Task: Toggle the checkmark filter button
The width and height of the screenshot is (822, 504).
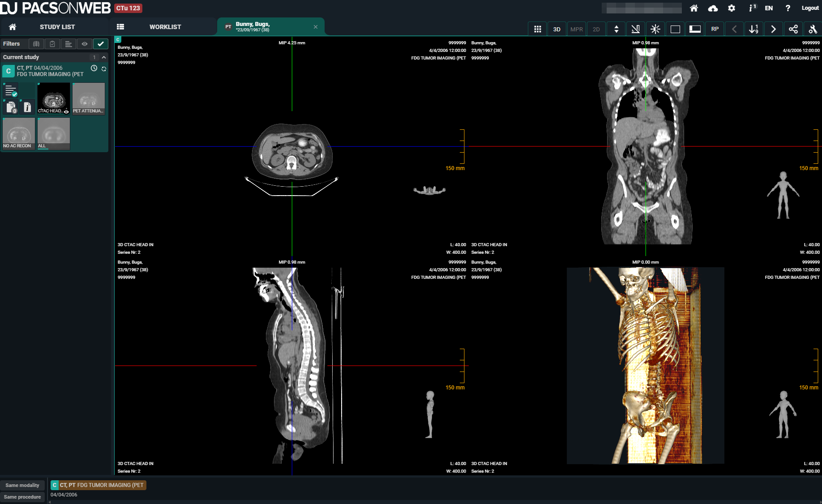Action: click(101, 44)
